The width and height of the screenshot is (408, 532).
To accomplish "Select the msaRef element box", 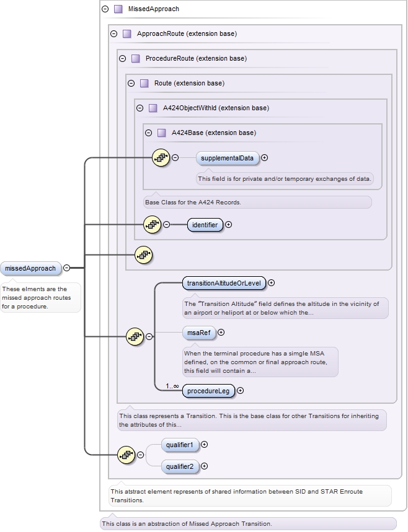I will click(199, 333).
